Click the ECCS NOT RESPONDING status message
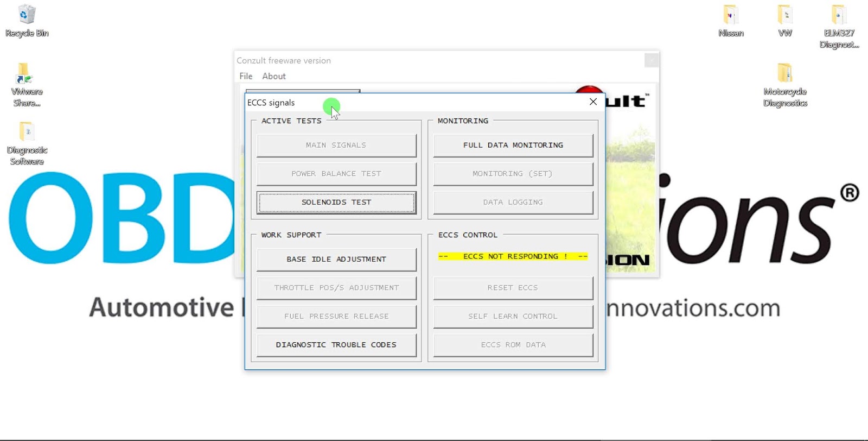Image resolution: width=868 pixels, height=441 pixels. [513, 256]
